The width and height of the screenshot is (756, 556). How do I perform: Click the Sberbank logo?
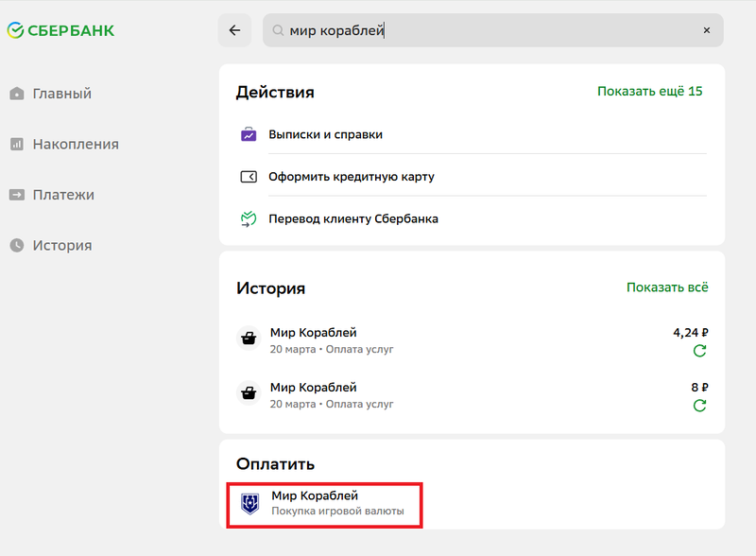[x=60, y=30]
